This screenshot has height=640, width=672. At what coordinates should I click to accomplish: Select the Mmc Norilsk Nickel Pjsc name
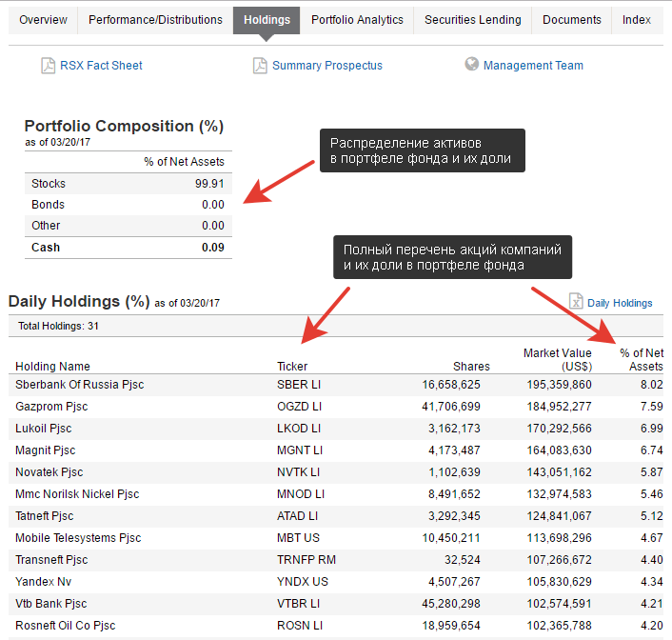tap(77, 494)
